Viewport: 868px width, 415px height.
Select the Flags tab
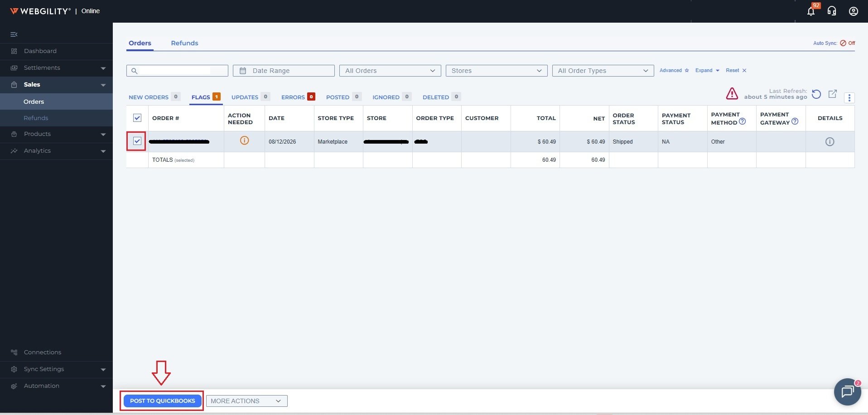206,97
